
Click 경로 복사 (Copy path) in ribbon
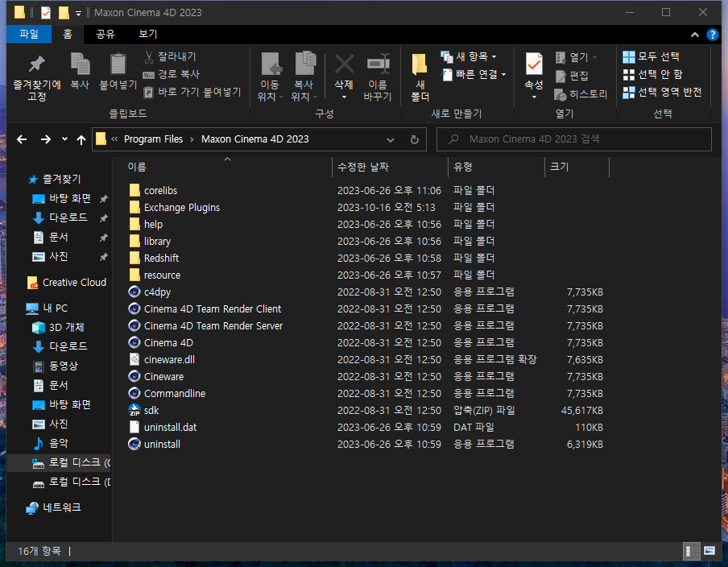tap(171, 74)
